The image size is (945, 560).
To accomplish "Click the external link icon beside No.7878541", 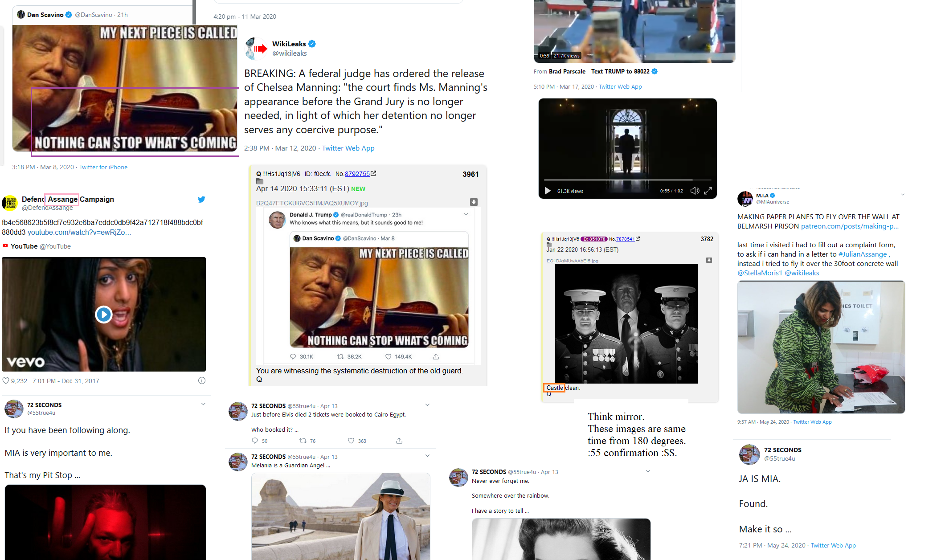I will coord(638,239).
